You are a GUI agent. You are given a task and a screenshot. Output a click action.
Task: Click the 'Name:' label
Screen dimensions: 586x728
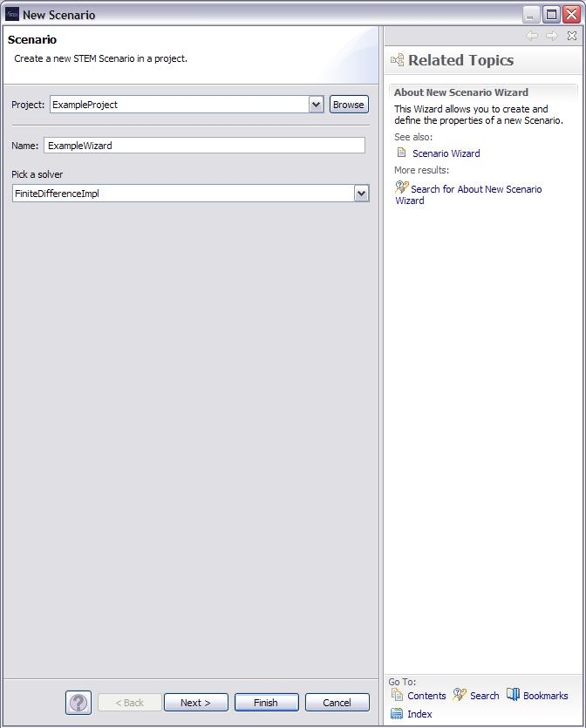pyautogui.click(x=24, y=146)
